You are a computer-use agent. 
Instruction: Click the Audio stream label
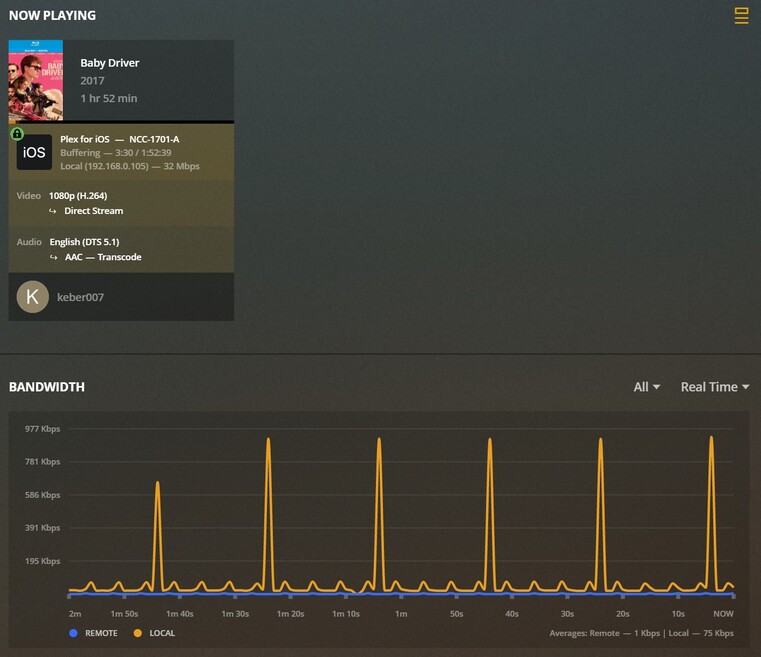(x=29, y=242)
